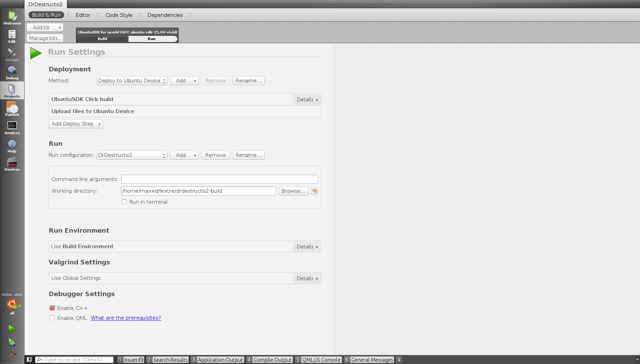Open the General Messages pane

pyautogui.click(x=369, y=360)
